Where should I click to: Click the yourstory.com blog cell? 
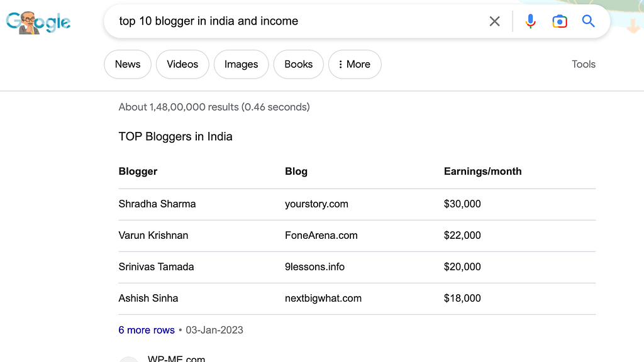[x=316, y=204]
